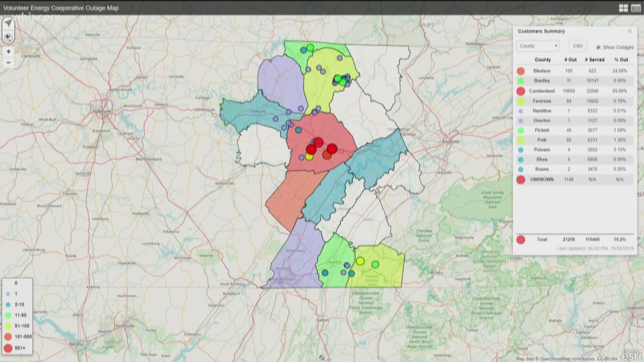The height and width of the screenshot is (362, 644).
Task: Sort by the County column header
Action: (x=543, y=60)
